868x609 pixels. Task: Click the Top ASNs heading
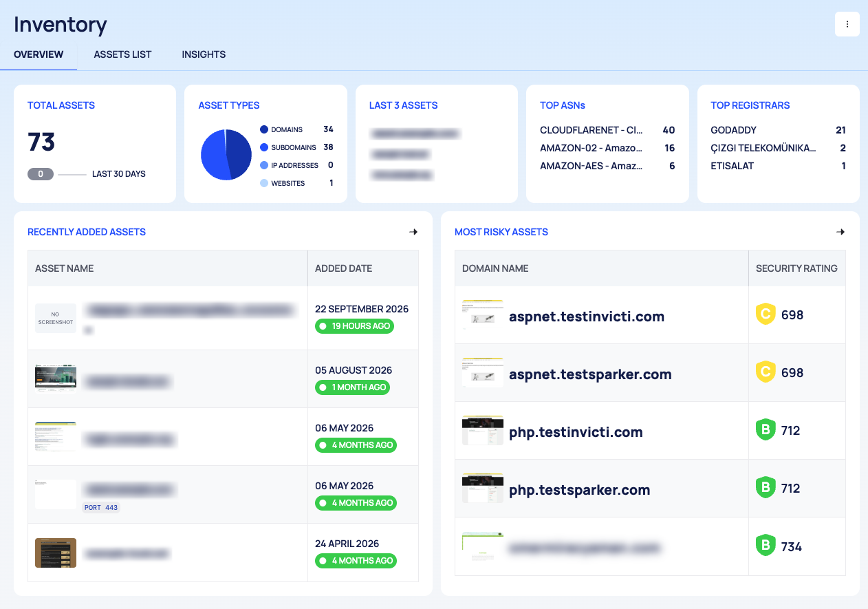point(563,105)
